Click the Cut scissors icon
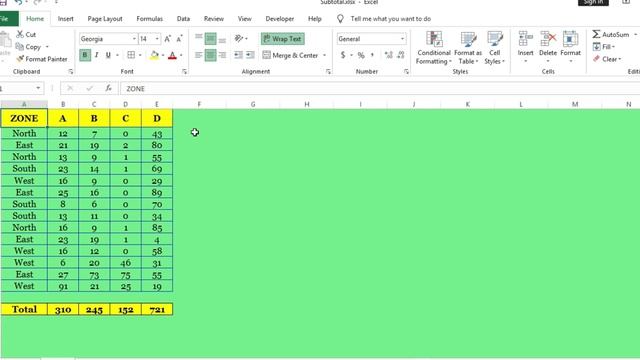This screenshot has height=360, width=640. (x=20, y=34)
